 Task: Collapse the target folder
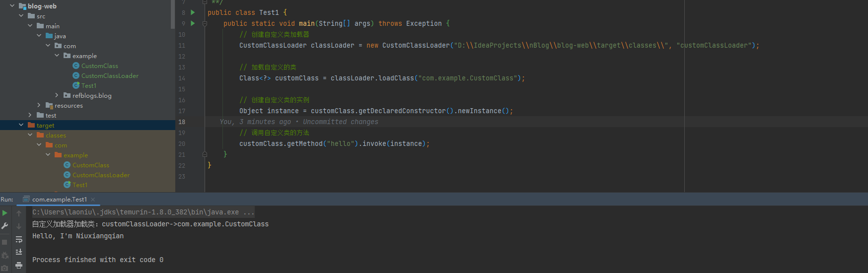pyautogui.click(x=21, y=125)
